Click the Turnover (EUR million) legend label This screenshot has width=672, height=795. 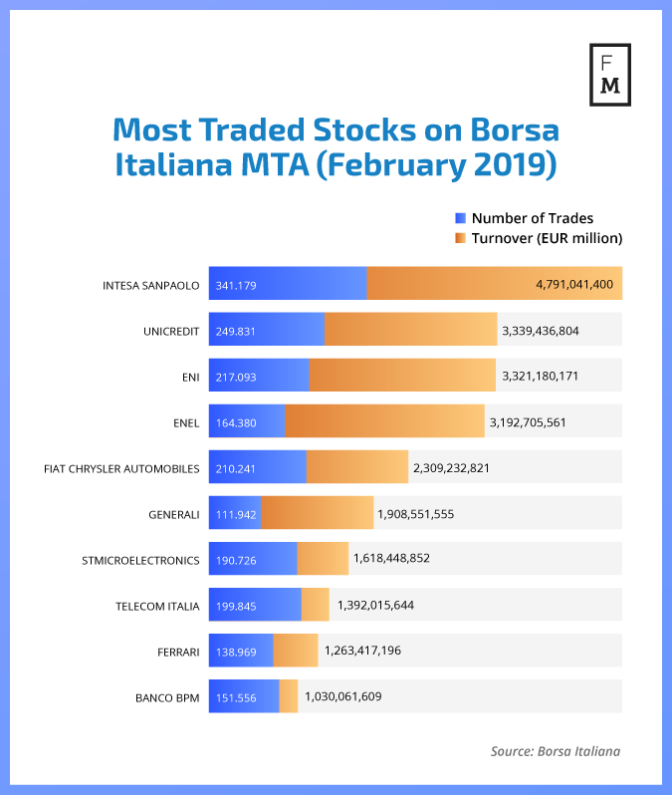tap(547, 237)
